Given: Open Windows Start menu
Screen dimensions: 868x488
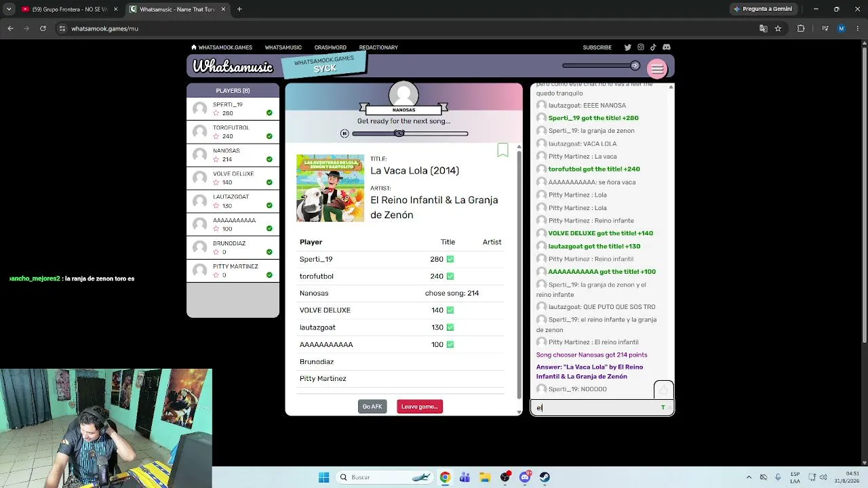Looking at the screenshot, I should (323, 477).
